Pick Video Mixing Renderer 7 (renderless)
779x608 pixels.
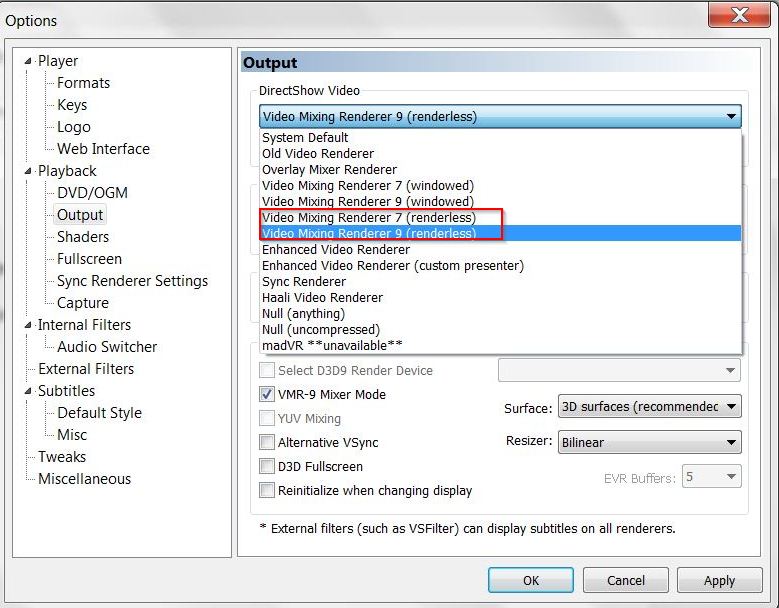500,217
